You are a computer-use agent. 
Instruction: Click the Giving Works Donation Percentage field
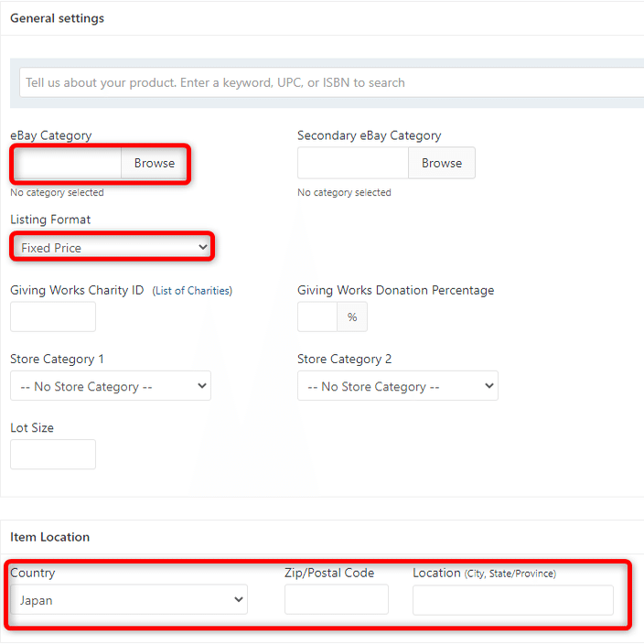tap(317, 317)
